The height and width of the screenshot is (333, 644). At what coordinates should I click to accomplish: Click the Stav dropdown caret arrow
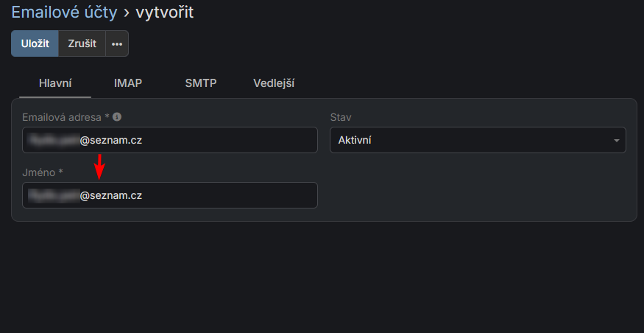click(616, 140)
